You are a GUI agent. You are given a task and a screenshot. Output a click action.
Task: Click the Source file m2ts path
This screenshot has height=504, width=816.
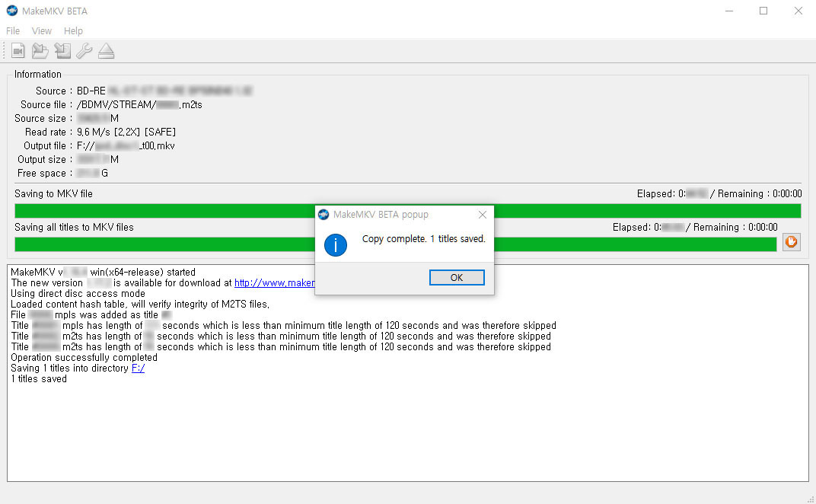pyautogui.click(x=139, y=104)
